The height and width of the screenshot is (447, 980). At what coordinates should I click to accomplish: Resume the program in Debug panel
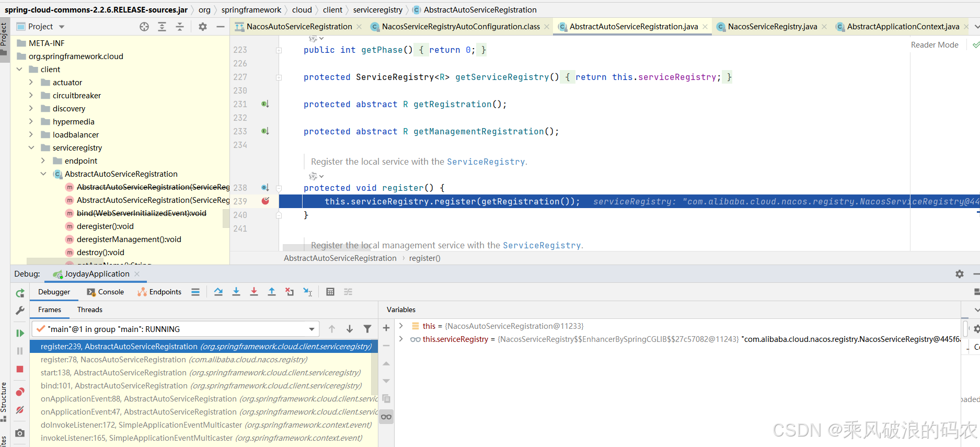pos(20,333)
